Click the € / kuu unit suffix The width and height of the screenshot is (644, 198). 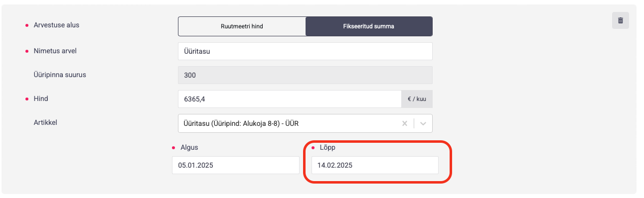click(417, 99)
